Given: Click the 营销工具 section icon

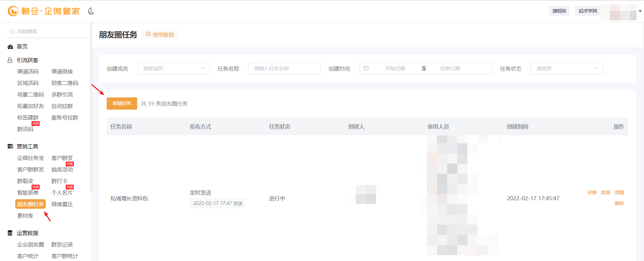Looking at the screenshot, I should pyautogui.click(x=10, y=147).
